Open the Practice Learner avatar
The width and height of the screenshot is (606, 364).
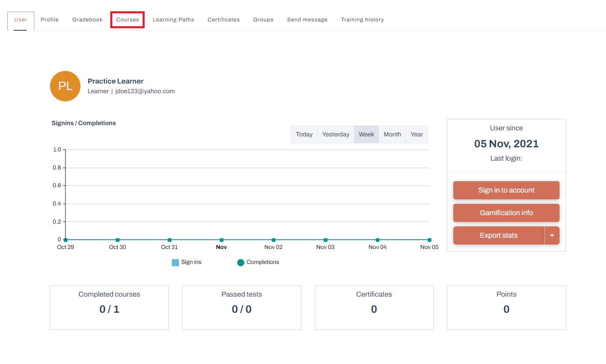pos(65,86)
